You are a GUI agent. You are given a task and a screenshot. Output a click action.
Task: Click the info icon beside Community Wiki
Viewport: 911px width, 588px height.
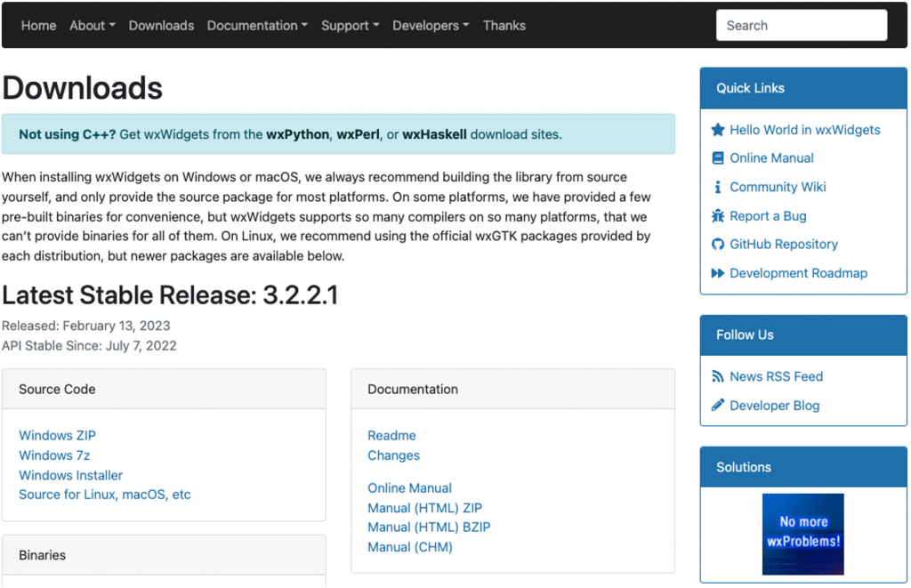[718, 187]
